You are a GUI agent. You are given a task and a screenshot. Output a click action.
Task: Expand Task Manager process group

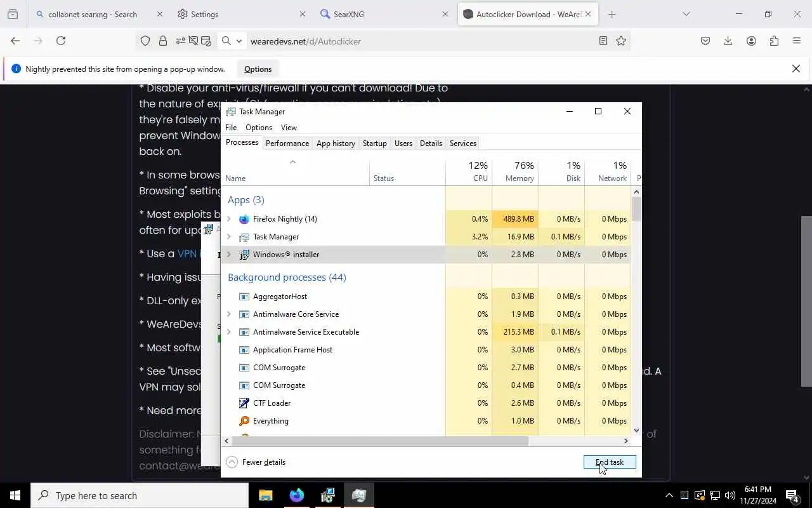click(229, 237)
